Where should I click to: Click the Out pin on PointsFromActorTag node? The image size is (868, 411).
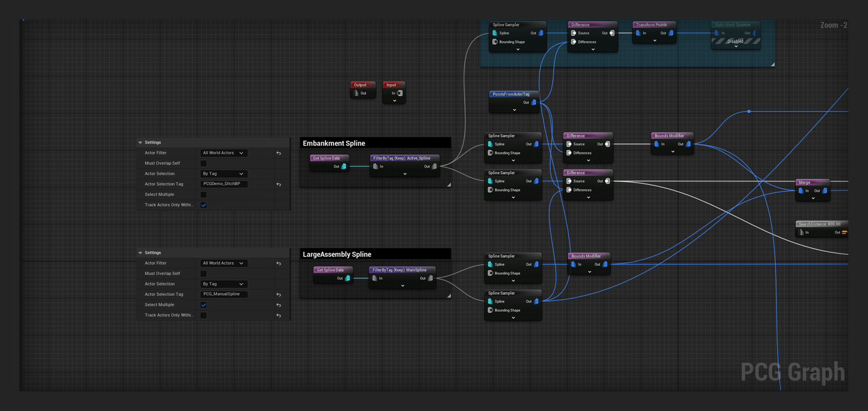533,102
